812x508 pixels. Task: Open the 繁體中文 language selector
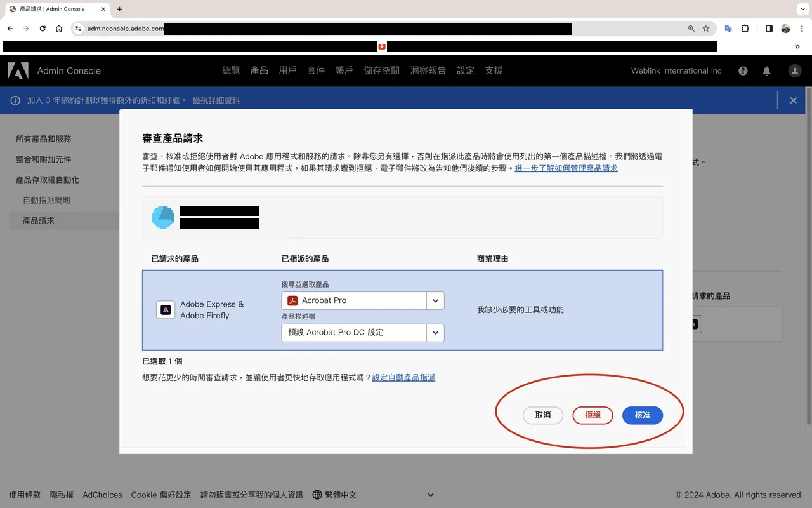pyautogui.click(x=373, y=495)
